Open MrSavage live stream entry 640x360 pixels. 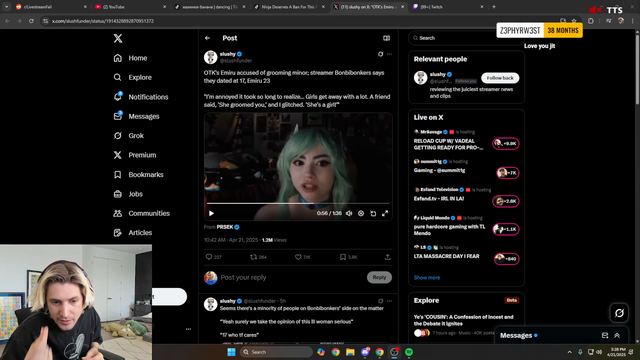point(466,140)
